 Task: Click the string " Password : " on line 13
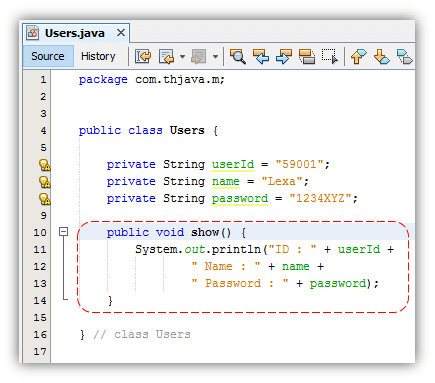click(x=240, y=283)
